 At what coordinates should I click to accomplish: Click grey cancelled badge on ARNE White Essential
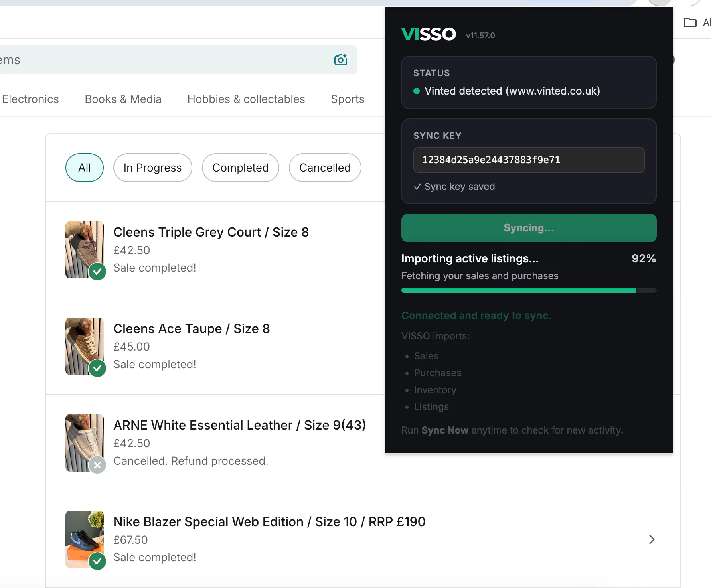(x=97, y=465)
